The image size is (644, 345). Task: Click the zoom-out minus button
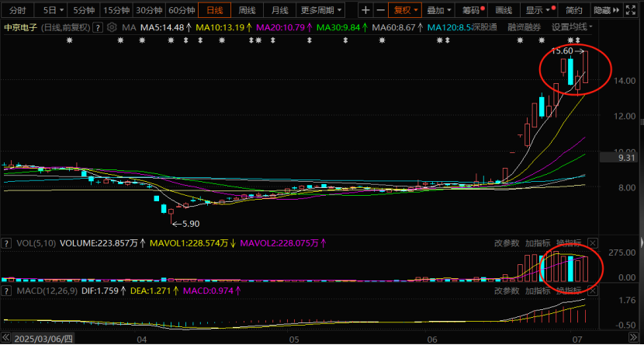pos(381,10)
